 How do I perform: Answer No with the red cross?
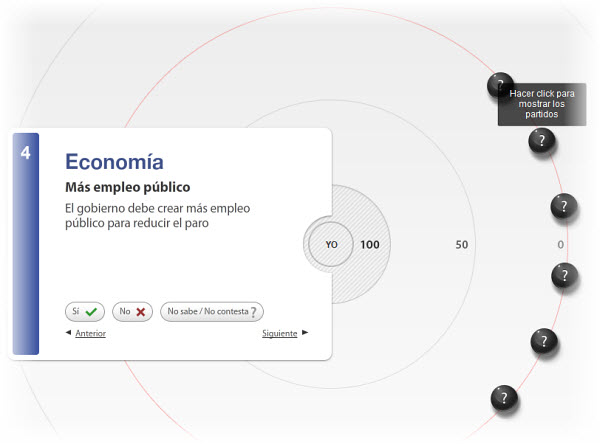[x=132, y=312]
